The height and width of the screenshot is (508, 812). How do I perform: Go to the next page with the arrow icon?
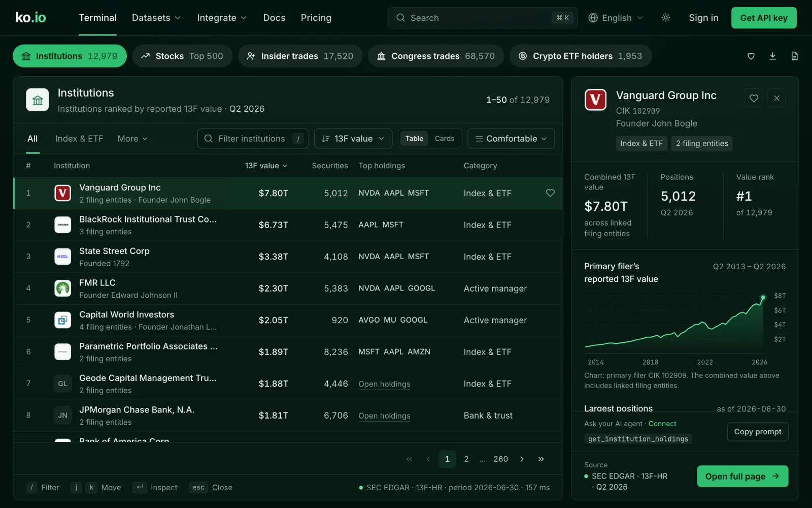pyautogui.click(x=522, y=459)
